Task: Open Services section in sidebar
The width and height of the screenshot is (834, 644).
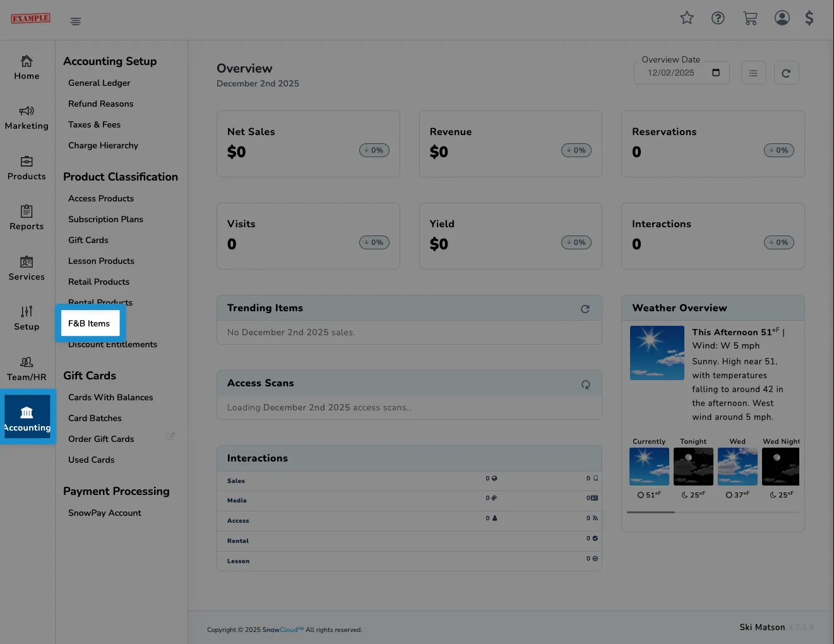Action: pyautogui.click(x=27, y=269)
